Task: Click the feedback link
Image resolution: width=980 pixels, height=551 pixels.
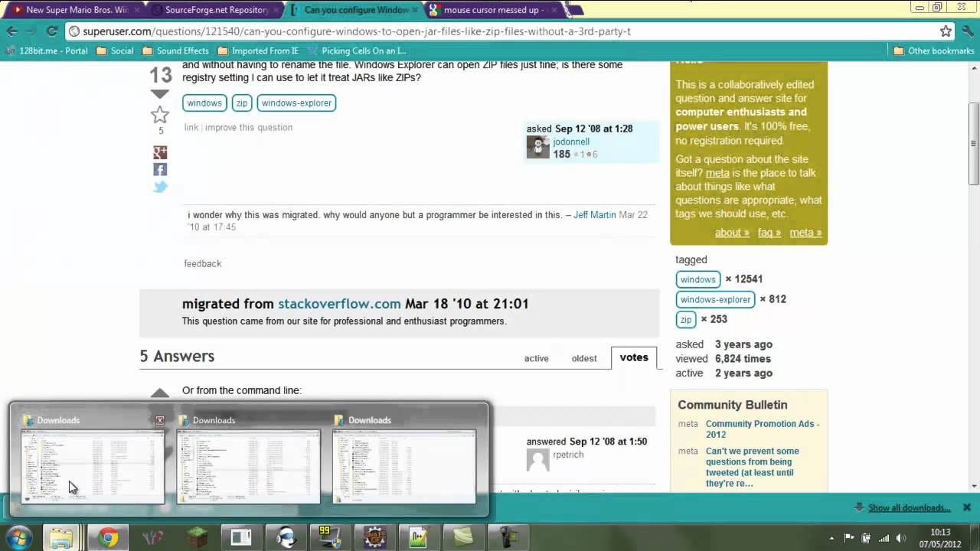Action: pyautogui.click(x=203, y=264)
